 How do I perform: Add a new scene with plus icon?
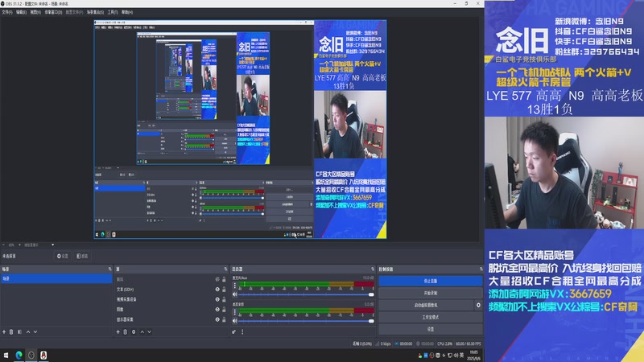(4, 331)
